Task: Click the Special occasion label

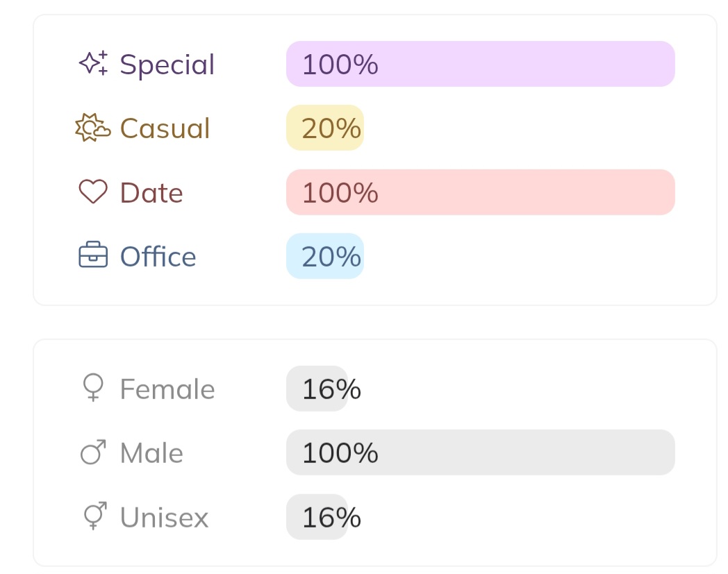Action: click(x=167, y=65)
